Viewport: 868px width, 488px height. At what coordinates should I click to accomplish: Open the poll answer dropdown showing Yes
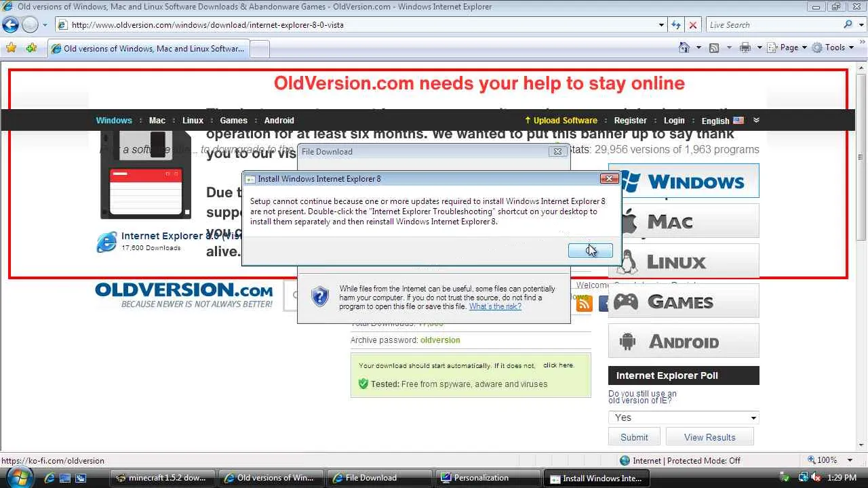click(684, 418)
